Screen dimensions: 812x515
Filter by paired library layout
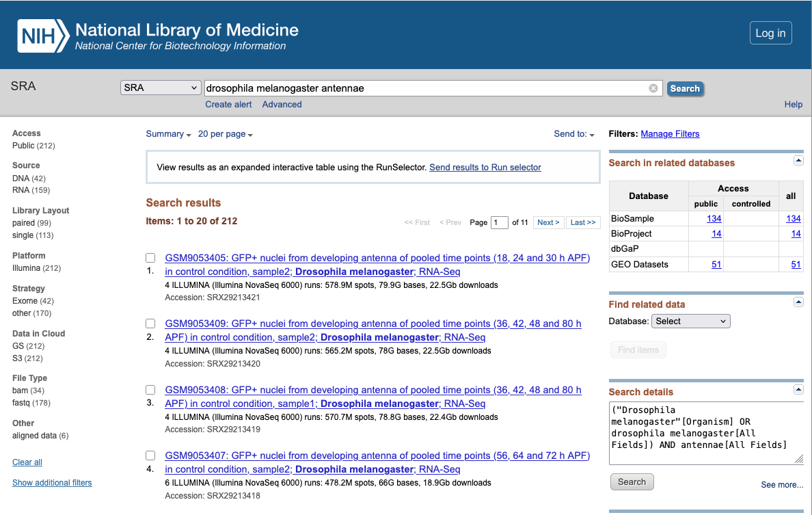click(x=25, y=223)
